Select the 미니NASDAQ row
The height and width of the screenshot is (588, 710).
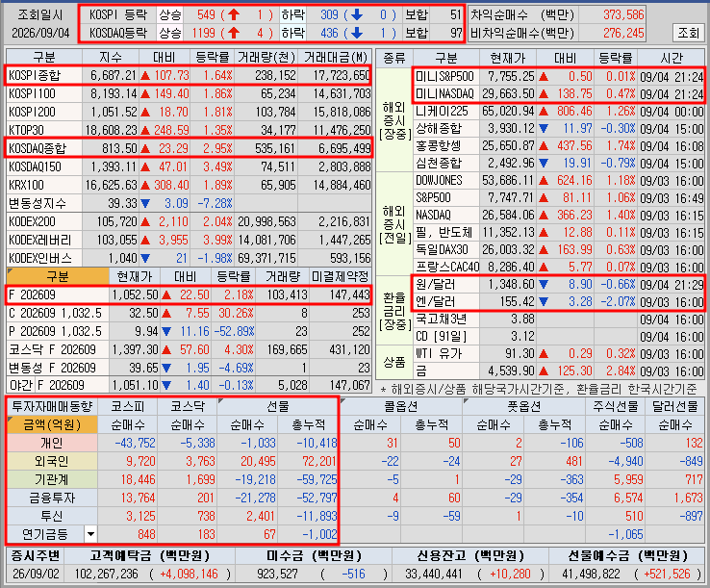[x=559, y=93]
